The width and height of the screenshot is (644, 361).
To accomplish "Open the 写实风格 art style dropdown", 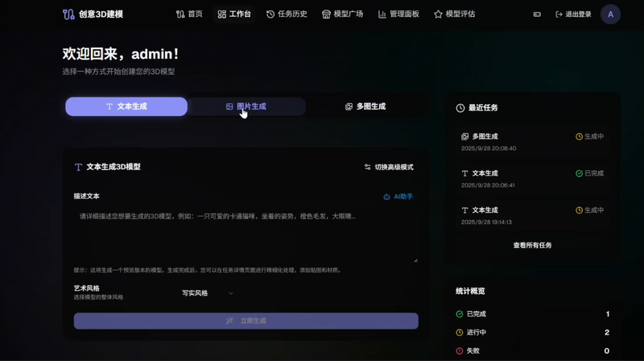I will point(208,293).
